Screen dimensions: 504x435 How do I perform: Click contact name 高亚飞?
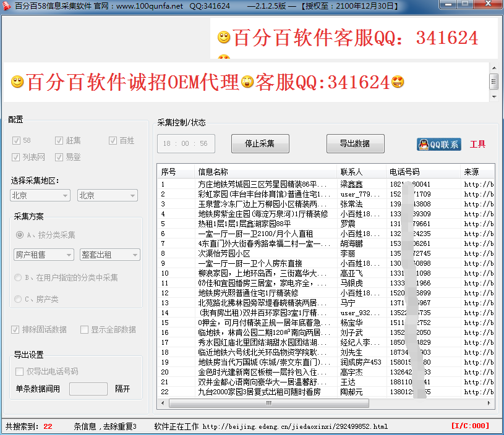(351, 273)
